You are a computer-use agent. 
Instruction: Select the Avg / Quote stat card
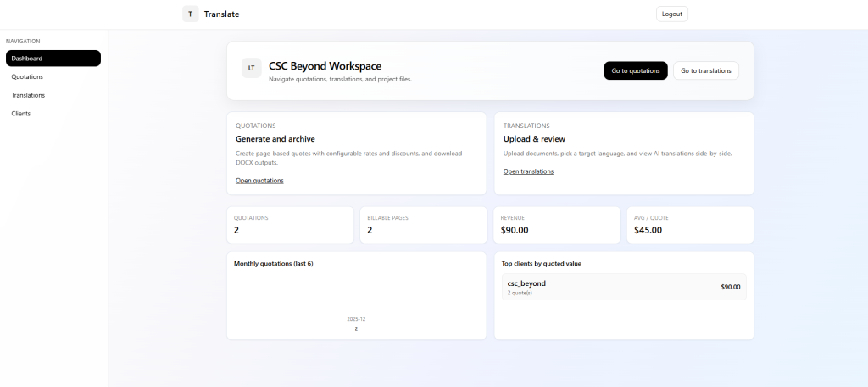(690, 225)
